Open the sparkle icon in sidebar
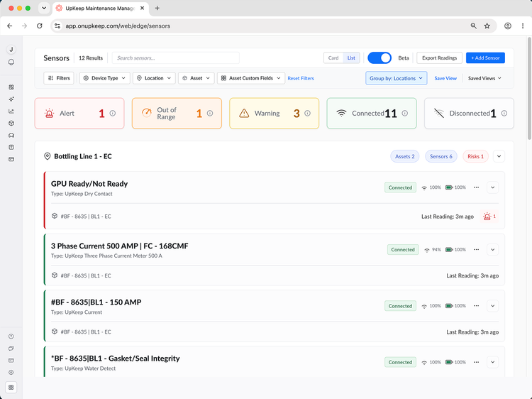532x399 pixels. pos(11,99)
